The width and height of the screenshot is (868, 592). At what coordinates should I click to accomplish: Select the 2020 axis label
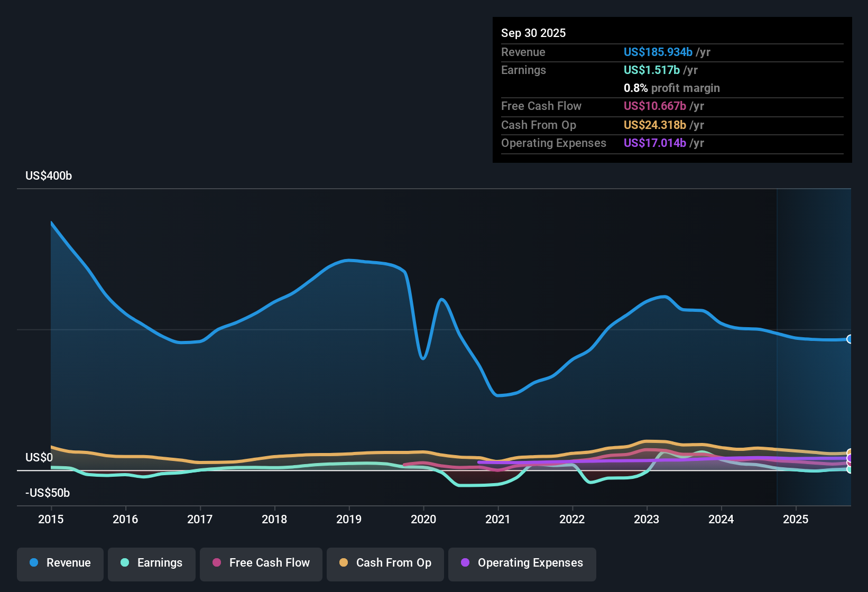coord(423,520)
